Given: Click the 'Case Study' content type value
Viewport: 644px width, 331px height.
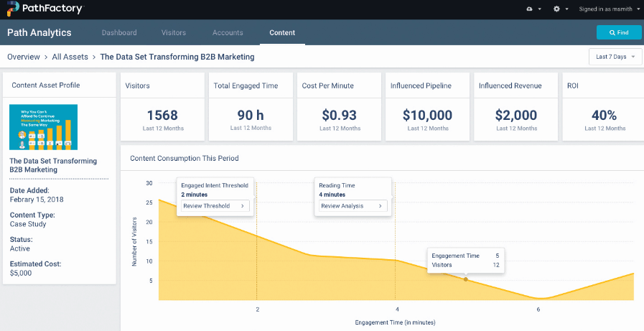Looking at the screenshot, I should click(28, 224).
